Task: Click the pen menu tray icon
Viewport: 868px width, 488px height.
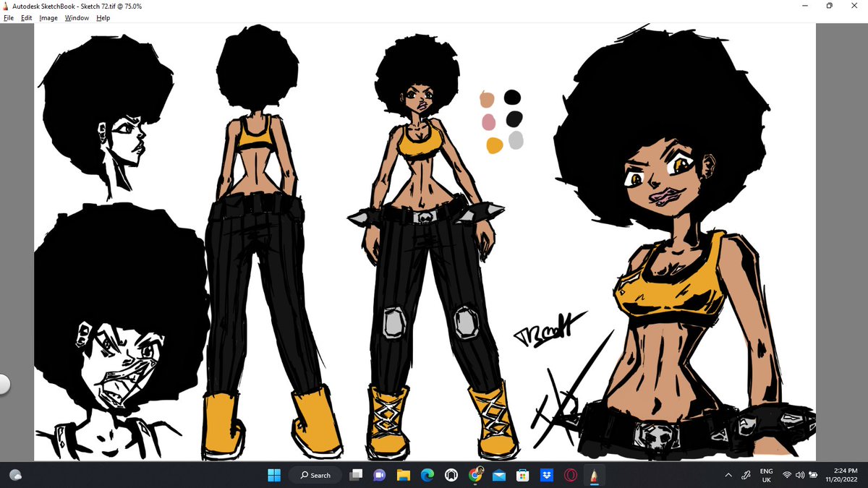Action: tap(746, 475)
